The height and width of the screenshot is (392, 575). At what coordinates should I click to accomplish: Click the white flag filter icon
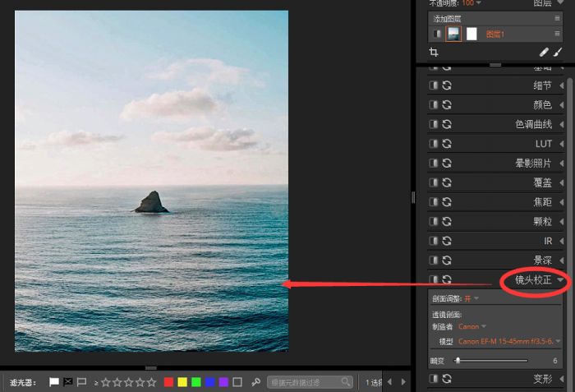(54, 382)
